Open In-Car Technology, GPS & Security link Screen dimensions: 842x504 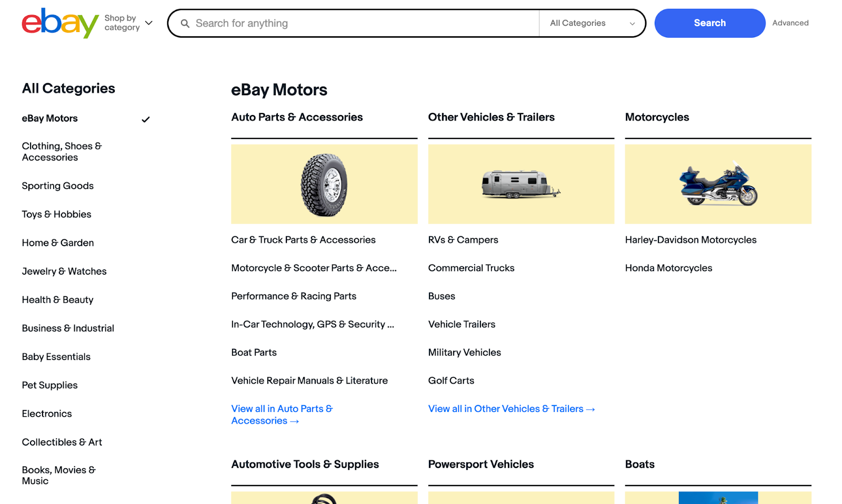coord(313,324)
